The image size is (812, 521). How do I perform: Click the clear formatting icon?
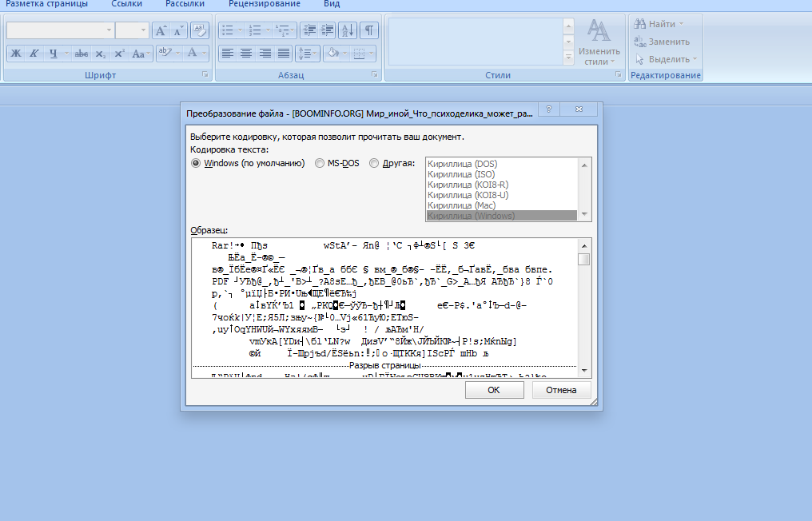point(199,30)
